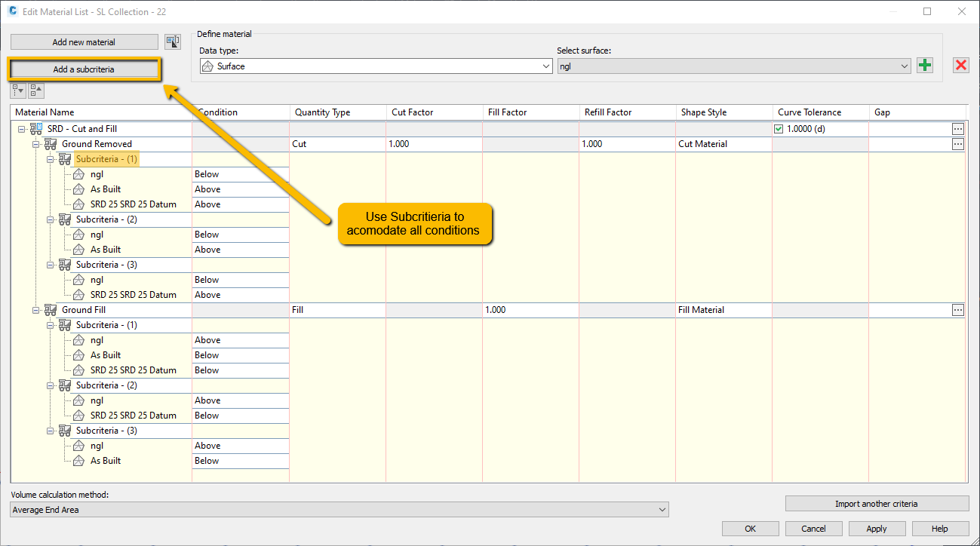Viewport: 980px width, 546px height.
Task: Click Import another criteria
Action: 877,503
